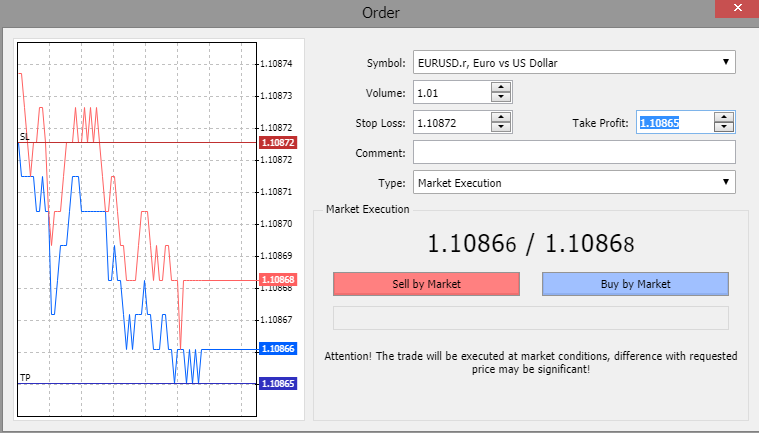
Task: Click the empty status bar below buttons
Action: (x=531, y=318)
